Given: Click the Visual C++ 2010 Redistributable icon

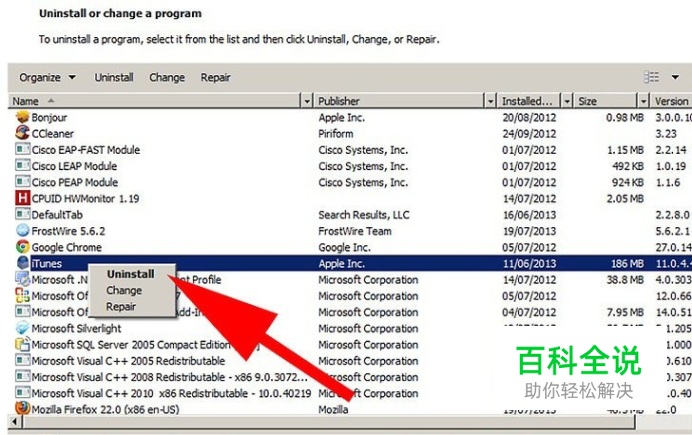Looking at the screenshot, I should 22,393.
